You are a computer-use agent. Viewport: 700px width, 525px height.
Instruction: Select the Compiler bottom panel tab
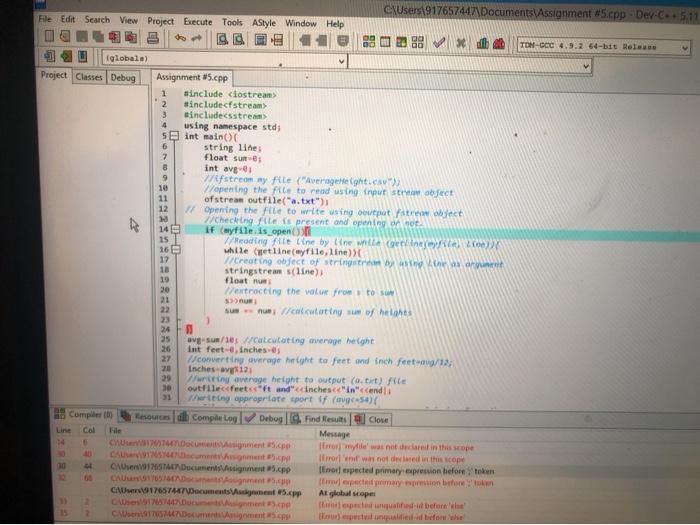pos(84,414)
